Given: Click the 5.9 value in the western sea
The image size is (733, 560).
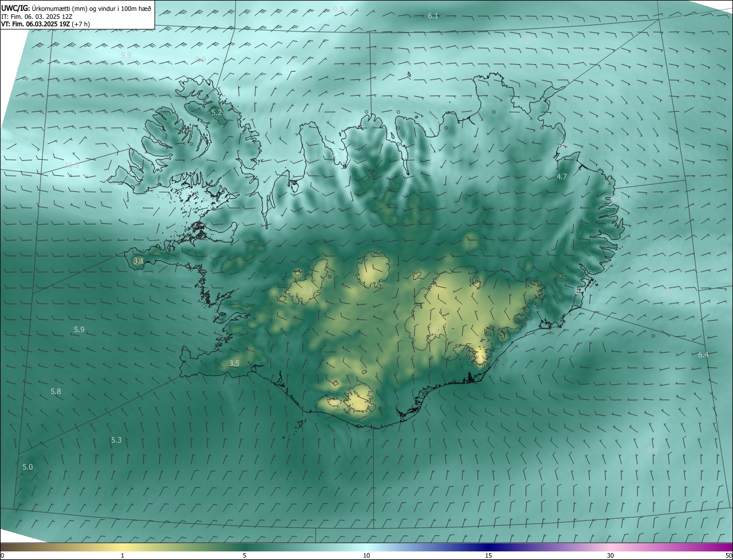Looking at the screenshot, I should (x=79, y=329).
